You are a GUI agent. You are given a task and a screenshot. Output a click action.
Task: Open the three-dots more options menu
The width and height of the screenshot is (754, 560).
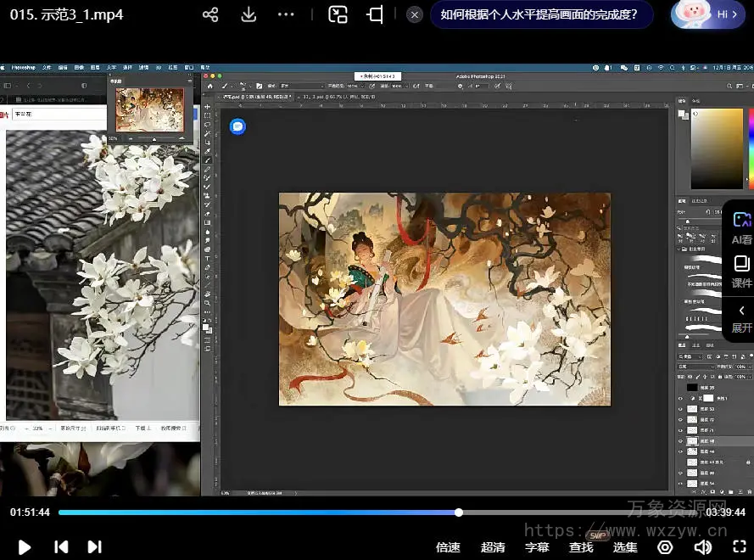[286, 15]
